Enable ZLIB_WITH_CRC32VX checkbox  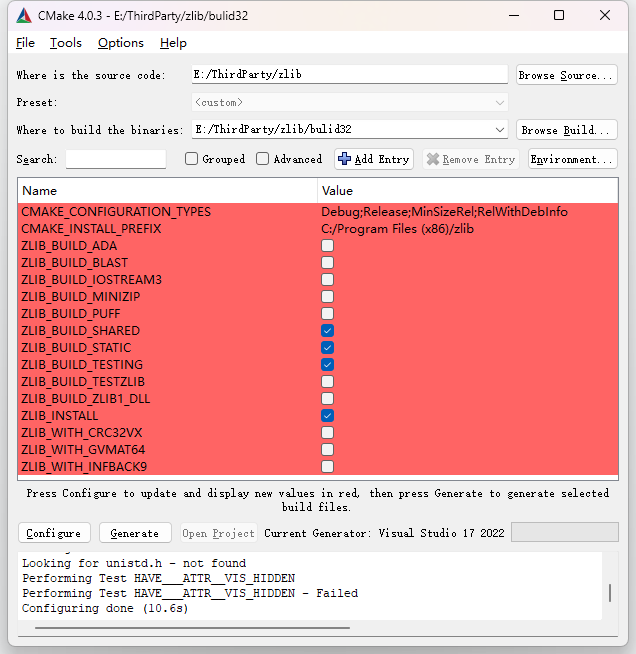(x=327, y=433)
